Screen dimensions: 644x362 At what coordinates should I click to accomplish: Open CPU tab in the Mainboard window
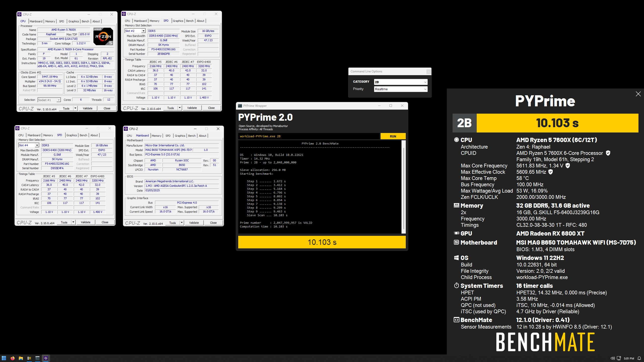coord(129,136)
